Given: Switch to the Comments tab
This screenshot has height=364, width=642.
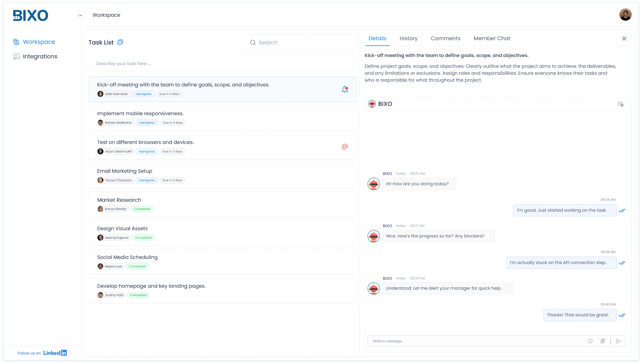Looking at the screenshot, I should pyautogui.click(x=445, y=38).
